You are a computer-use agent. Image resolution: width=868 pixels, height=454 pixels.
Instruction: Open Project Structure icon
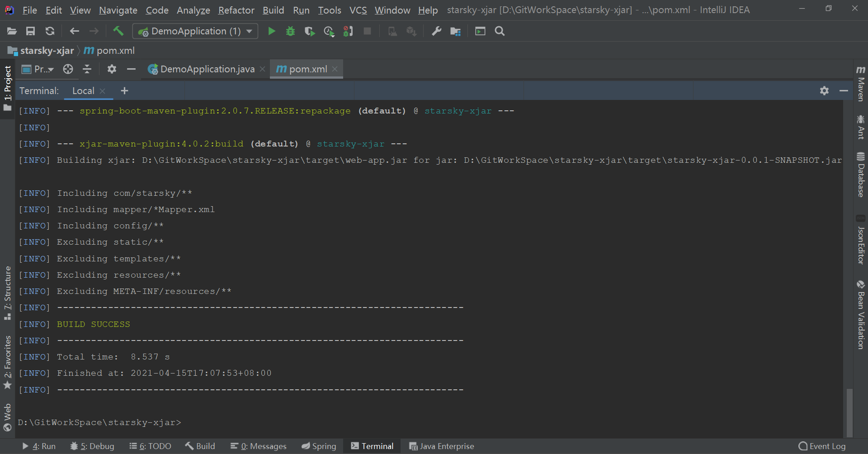click(455, 31)
